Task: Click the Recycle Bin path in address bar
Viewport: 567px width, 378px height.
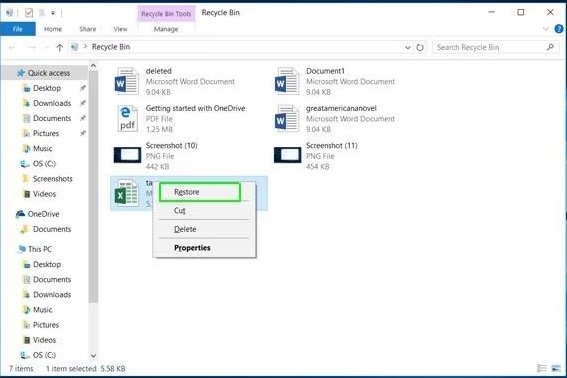Action: coord(111,47)
